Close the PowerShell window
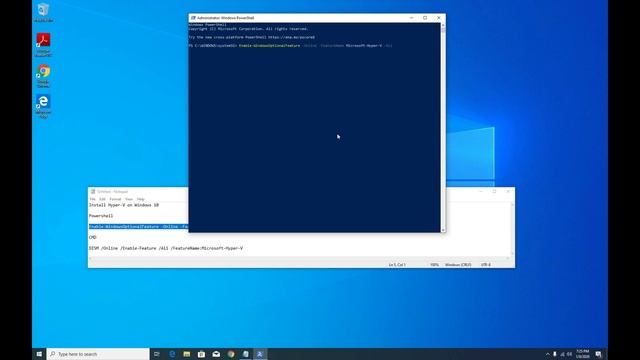The height and width of the screenshot is (360, 640). pyautogui.click(x=439, y=18)
